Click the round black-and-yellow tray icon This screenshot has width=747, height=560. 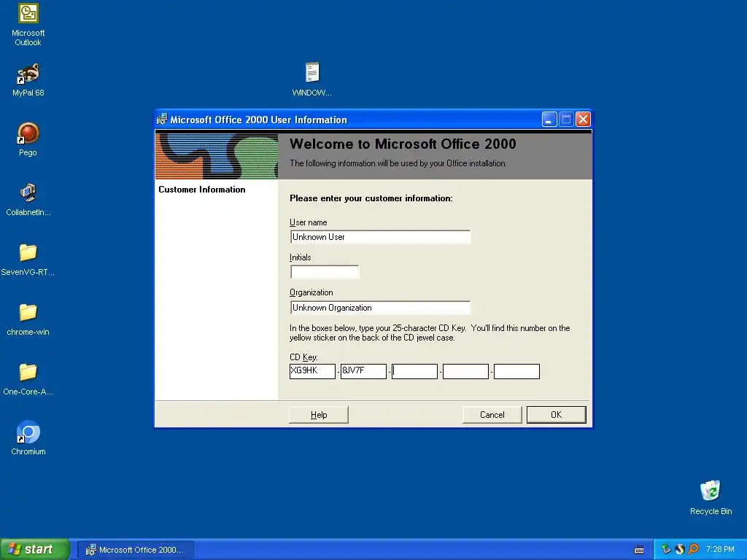680,550
